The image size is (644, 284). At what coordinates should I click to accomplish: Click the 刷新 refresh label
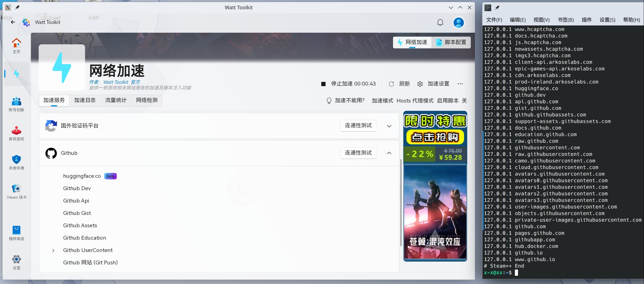coord(404,84)
